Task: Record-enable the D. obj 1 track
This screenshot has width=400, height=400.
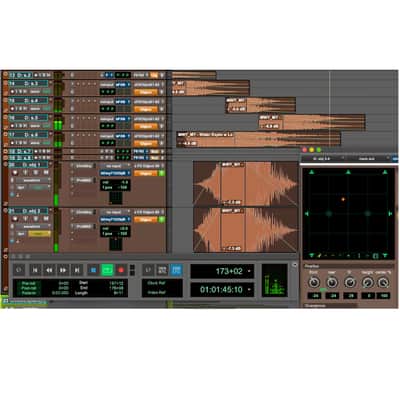Action: tap(15, 172)
